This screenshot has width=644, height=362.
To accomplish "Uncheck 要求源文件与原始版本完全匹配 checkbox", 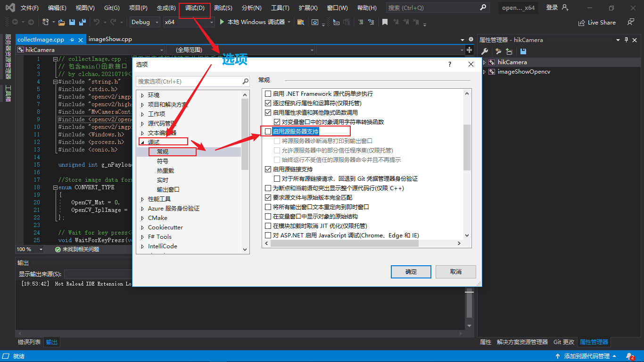I will (x=268, y=197).
